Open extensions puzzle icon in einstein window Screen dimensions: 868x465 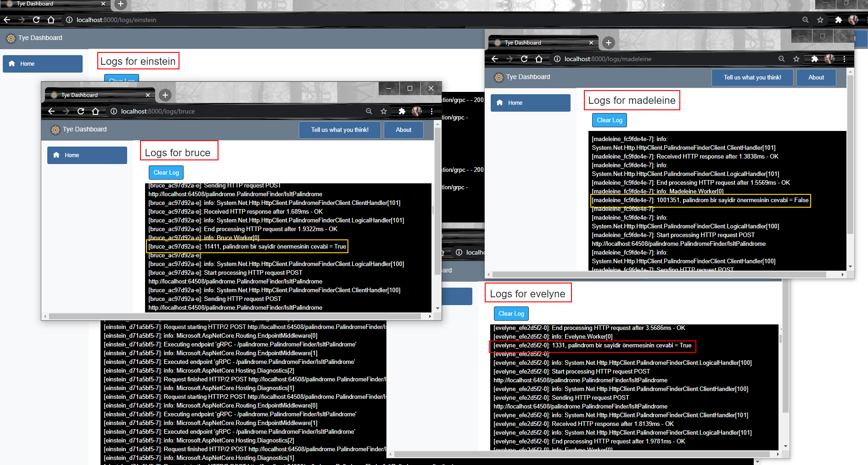(x=838, y=20)
